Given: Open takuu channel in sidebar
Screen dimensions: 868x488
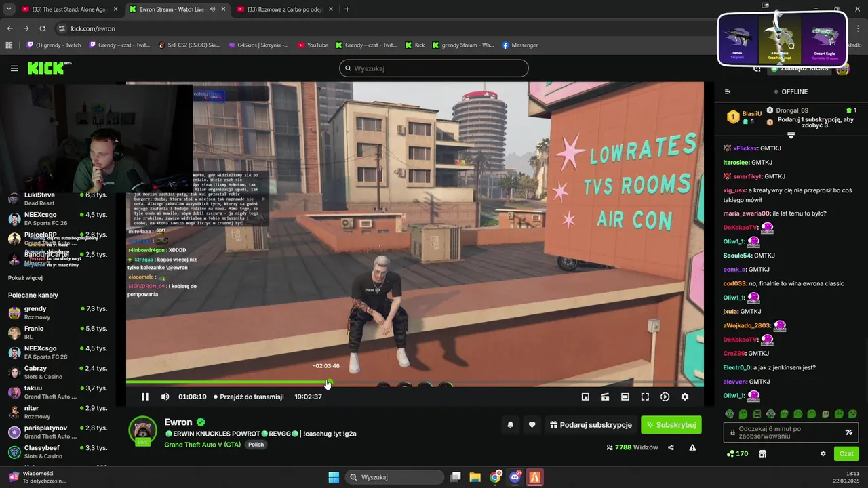Looking at the screenshot, I should 58,392.
